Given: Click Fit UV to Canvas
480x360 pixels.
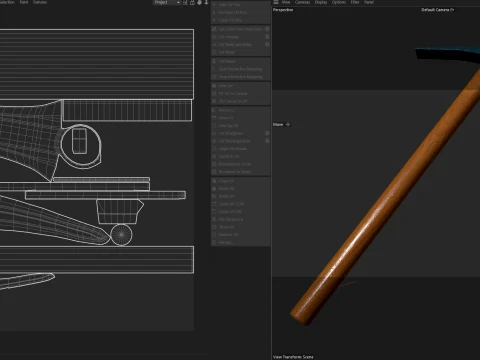Looking at the screenshot, I should 240,93.
